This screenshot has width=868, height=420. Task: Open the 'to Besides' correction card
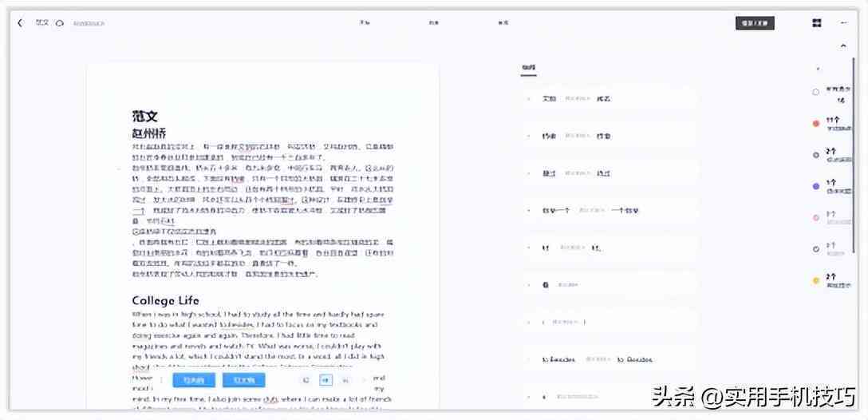[608, 359]
